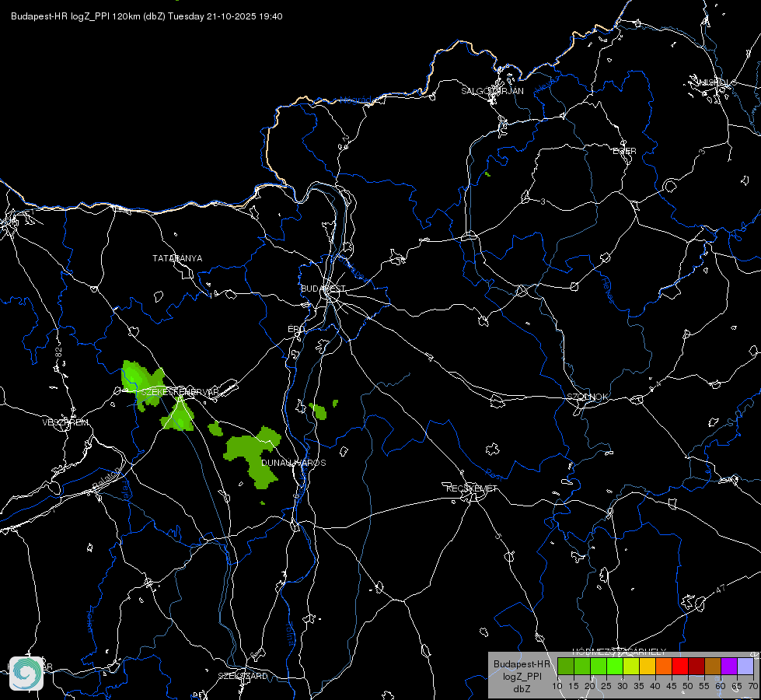Screen dimensions: 761x700
Task: Choose the 35-40 dBZ yellow swatch
Action: pyautogui.click(x=648, y=666)
